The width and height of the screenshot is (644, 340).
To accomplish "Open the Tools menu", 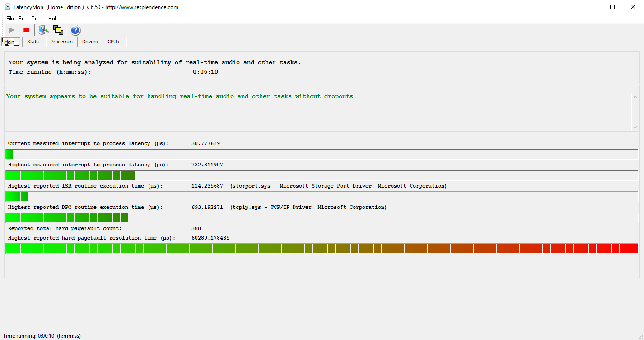I will pyautogui.click(x=37, y=19).
